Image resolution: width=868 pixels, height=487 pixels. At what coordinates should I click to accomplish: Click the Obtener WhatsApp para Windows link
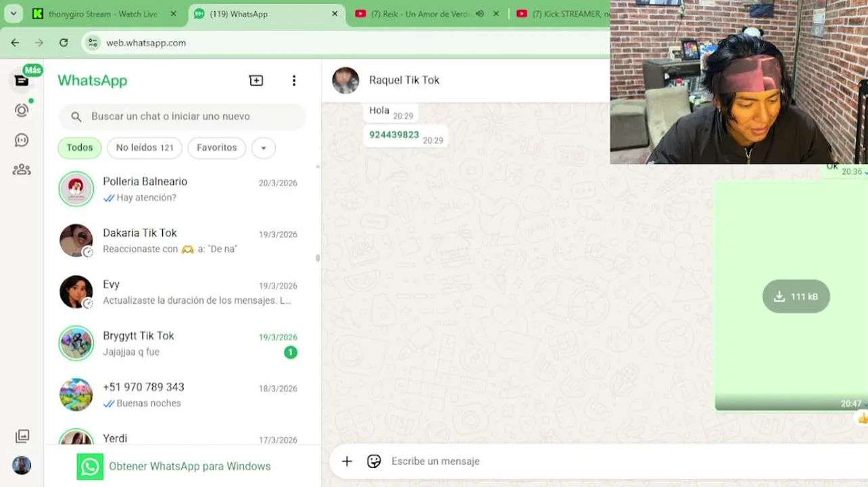(190, 467)
